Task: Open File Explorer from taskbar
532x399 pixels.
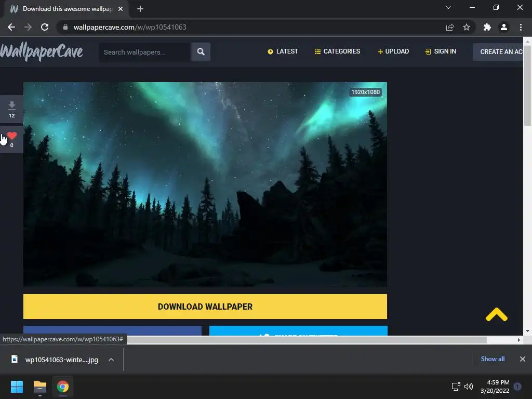Action: 39,387
